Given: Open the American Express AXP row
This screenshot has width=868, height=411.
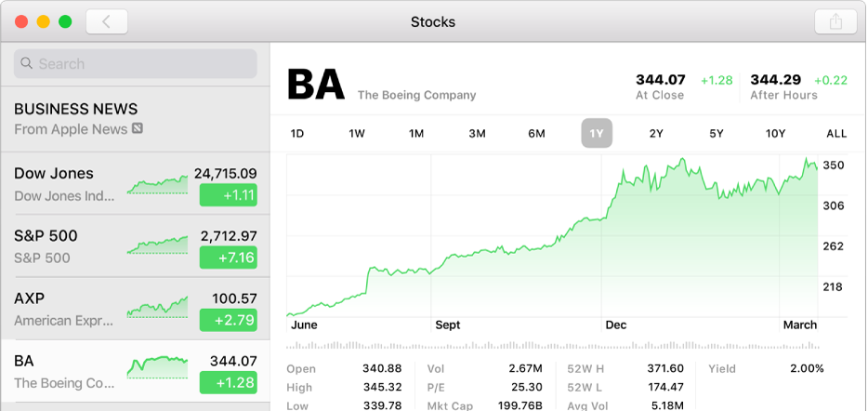Looking at the screenshot, I should 65,309.
